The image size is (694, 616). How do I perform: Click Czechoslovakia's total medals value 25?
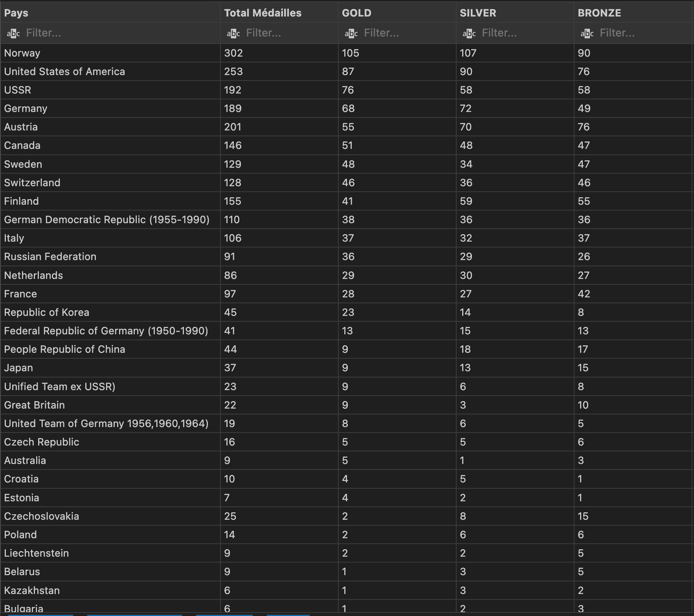click(230, 516)
